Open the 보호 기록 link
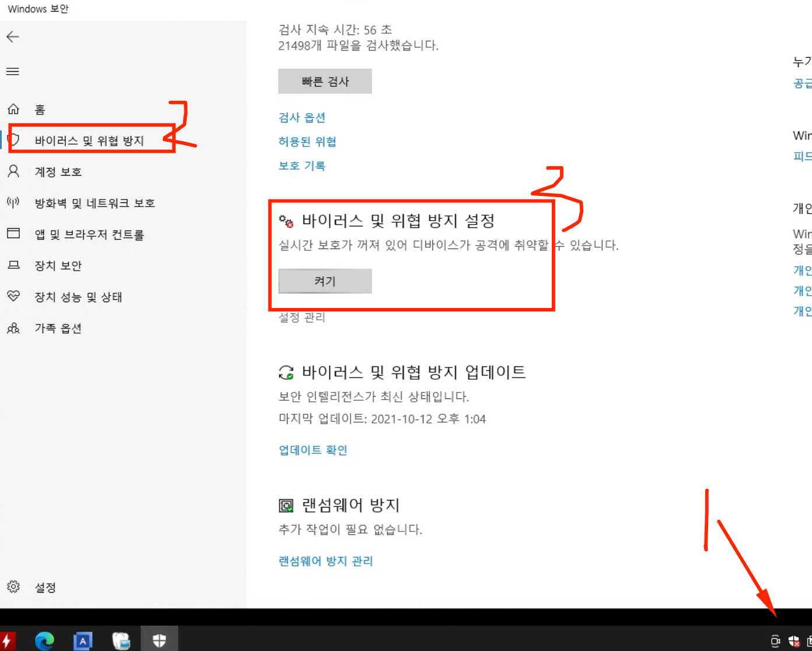The height and width of the screenshot is (651, 812). (302, 166)
